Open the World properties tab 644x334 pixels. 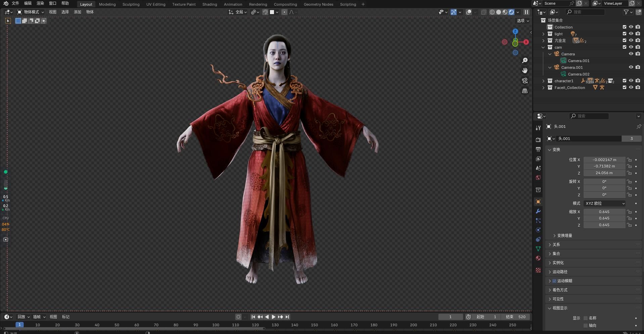538,177
